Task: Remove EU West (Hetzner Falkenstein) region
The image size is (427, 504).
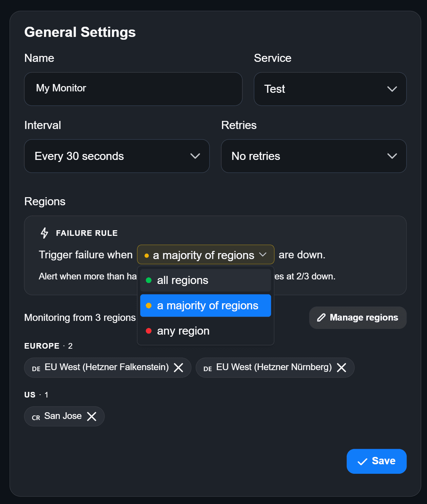Action: tap(179, 368)
